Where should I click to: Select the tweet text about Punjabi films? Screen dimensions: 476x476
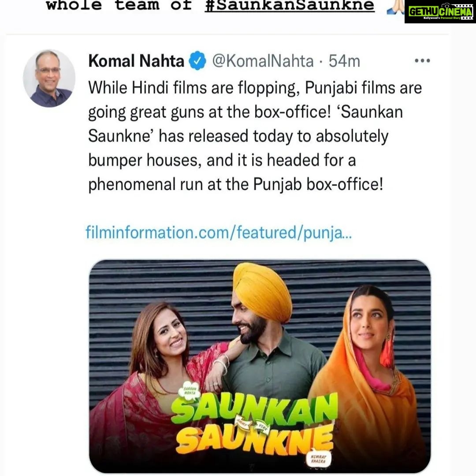point(255,136)
